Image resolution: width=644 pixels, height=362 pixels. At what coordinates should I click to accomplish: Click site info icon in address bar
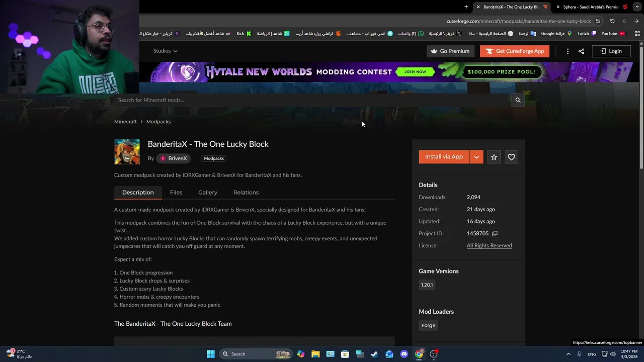coord(598,21)
